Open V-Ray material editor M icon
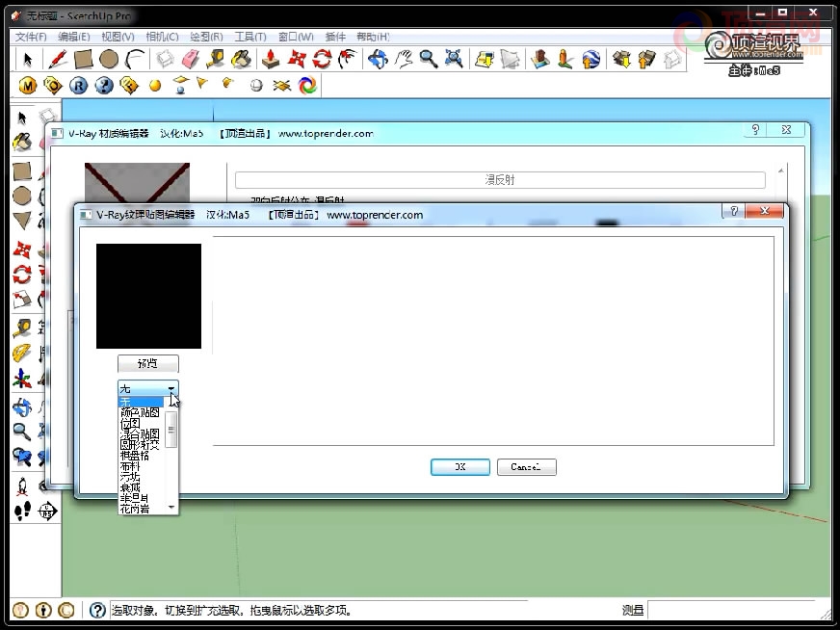This screenshot has width=840, height=630. click(x=27, y=86)
